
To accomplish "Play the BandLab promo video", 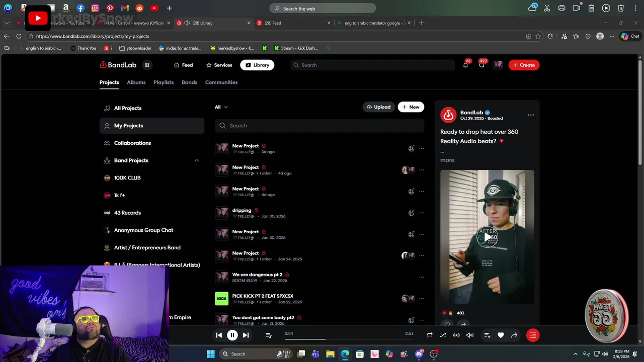I will point(487,237).
